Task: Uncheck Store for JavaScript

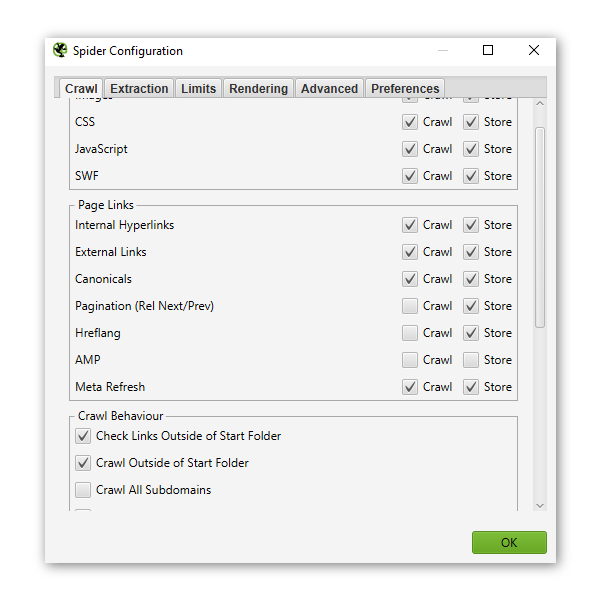Action: pyautogui.click(x=471, y=149)
